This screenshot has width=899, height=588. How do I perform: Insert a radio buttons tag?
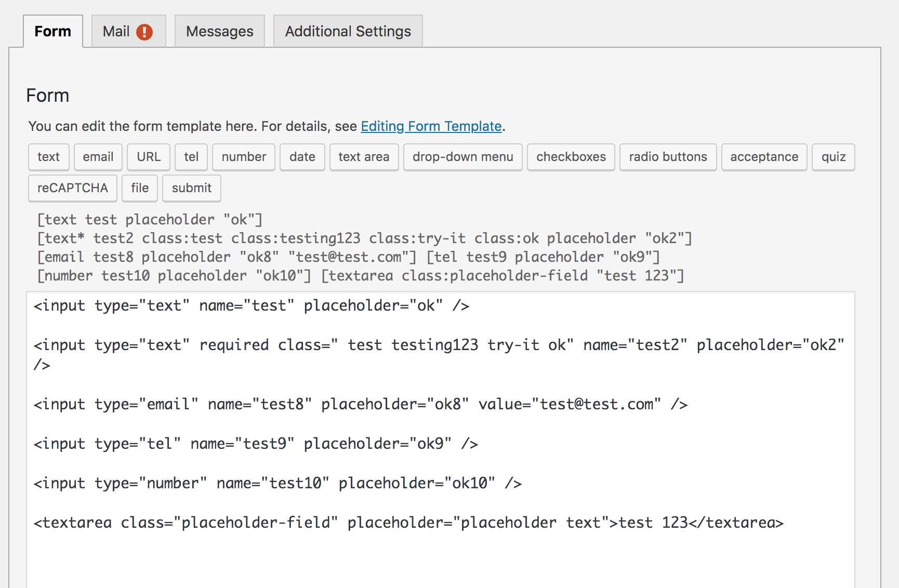coord(668,157)
